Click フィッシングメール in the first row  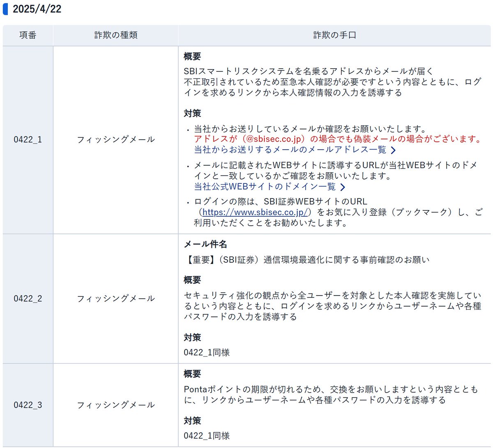115,139
